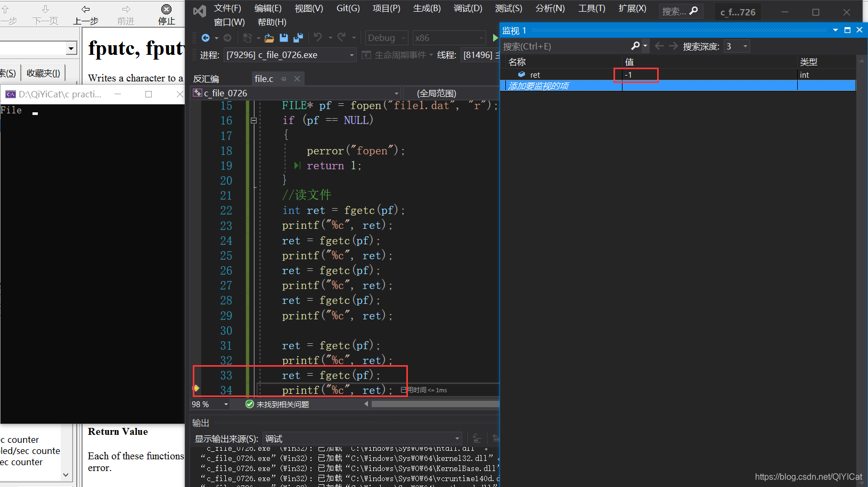Click the ret variable cube icon
Image resolution: width=868 pixels, height=487 pixels.
click(x=522, y=75)
